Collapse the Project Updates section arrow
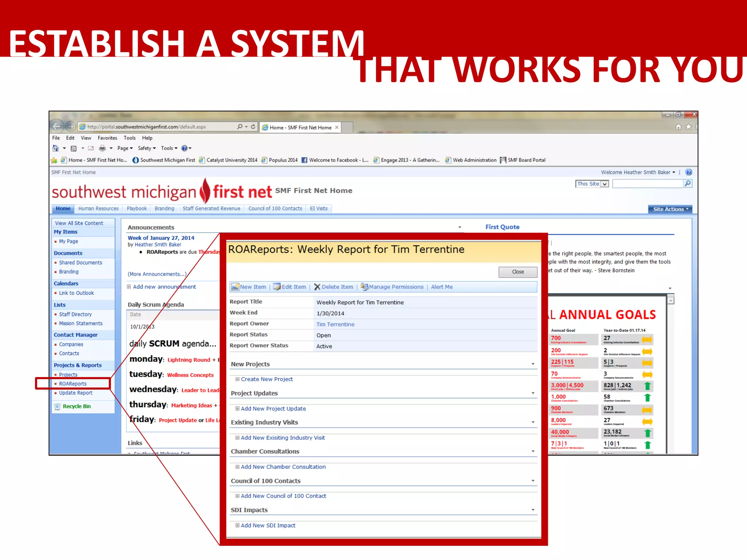 tap(533, 393)
